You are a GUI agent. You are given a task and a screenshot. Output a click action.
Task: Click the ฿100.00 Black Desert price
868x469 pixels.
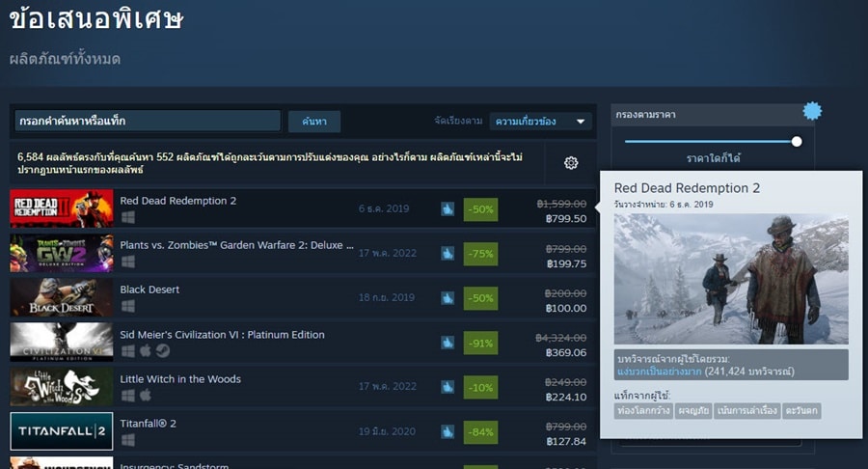[566, 309]
